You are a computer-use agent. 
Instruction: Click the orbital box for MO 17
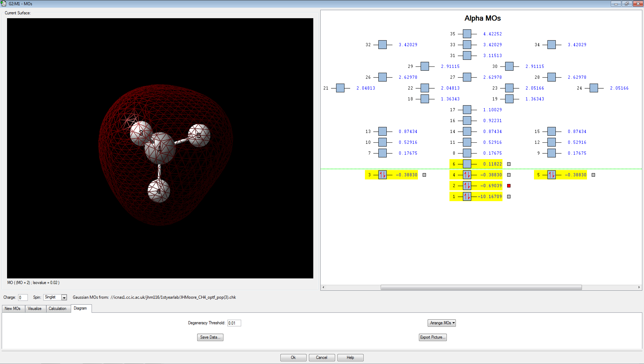click(467, 110)
